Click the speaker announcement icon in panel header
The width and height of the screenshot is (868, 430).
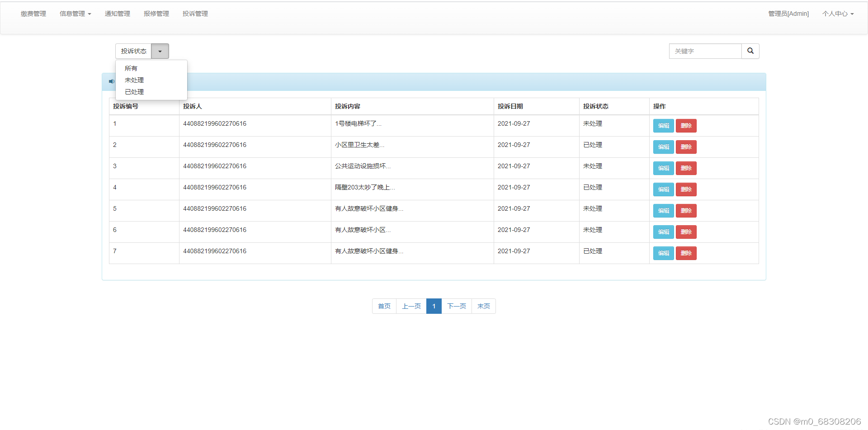(111, 82)
